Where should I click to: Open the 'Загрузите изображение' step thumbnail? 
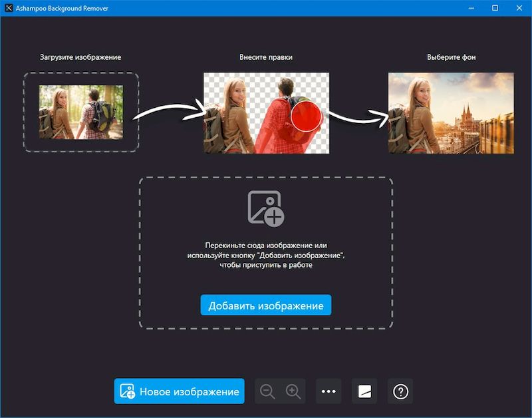tap(81, 112)
